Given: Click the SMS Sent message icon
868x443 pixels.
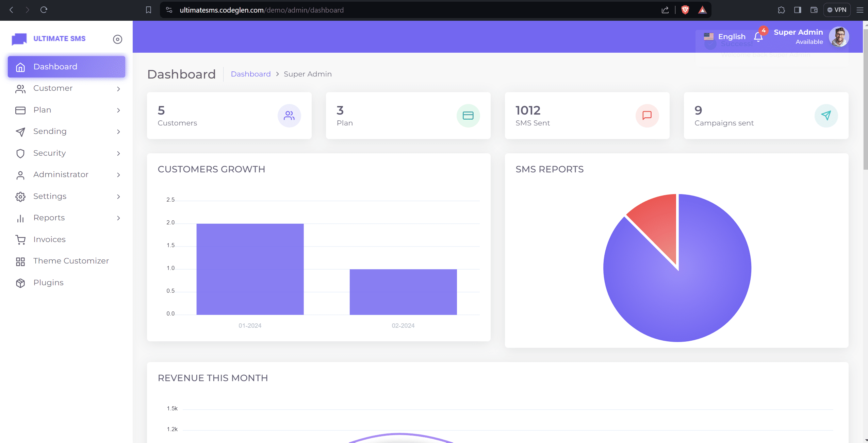Looking at the screenshot, I should pos(647,116).
